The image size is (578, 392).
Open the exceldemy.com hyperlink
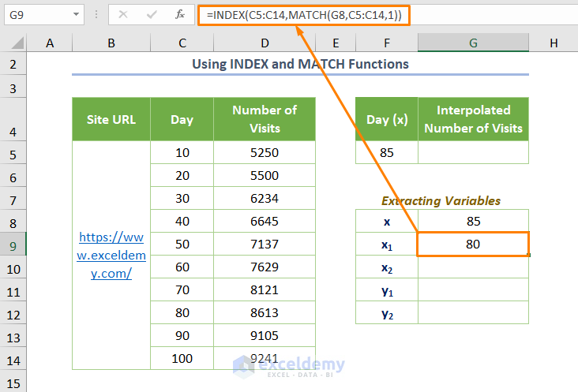111,255
